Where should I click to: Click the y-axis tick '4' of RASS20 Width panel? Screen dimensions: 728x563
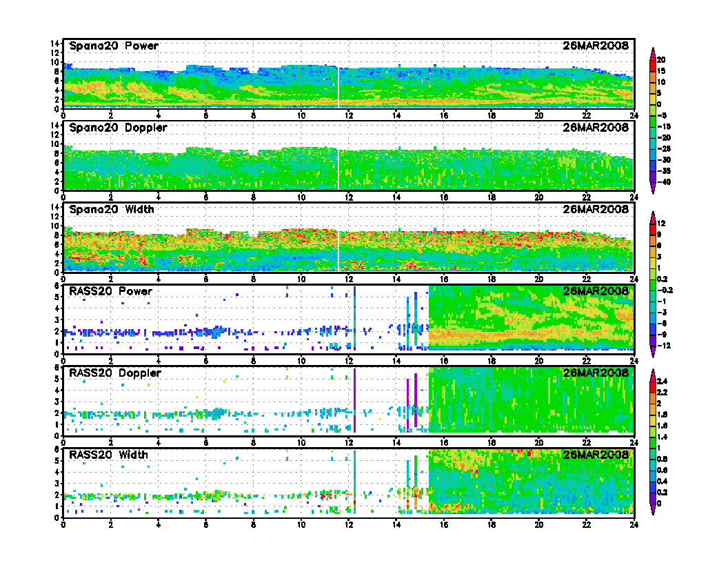57,472
